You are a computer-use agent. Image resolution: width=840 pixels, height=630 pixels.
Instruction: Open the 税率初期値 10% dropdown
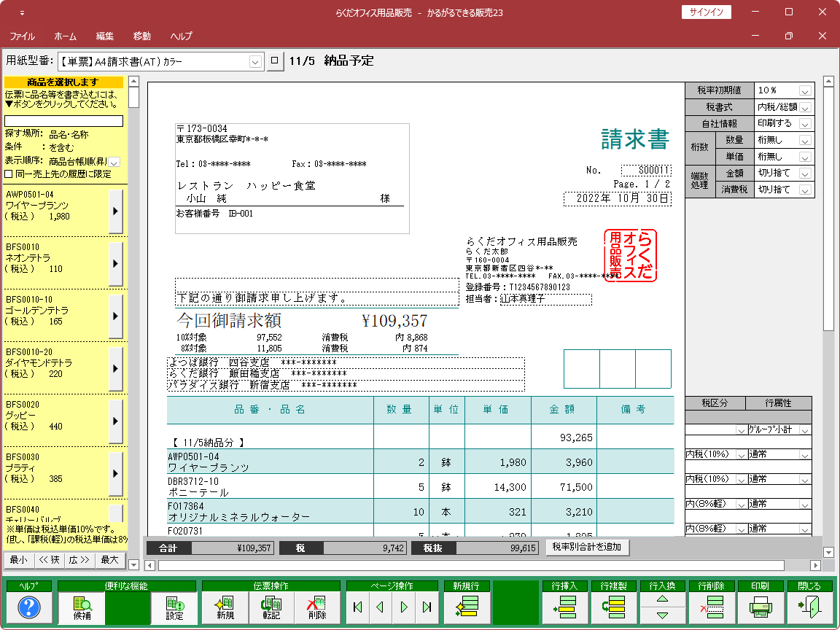pyautogui.click(x=805, y=90)
